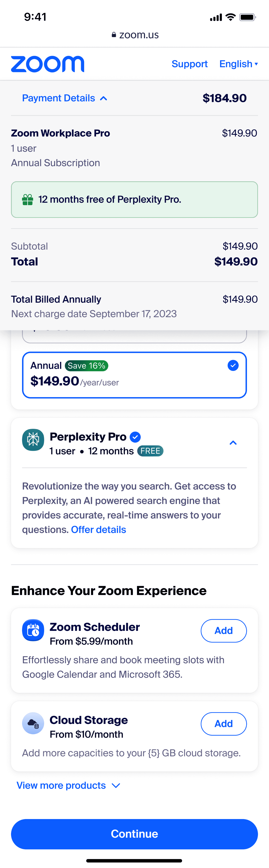
Task: Click the blue verified badge beside Perplexity Pro
Action: click(x=135, y=437)
